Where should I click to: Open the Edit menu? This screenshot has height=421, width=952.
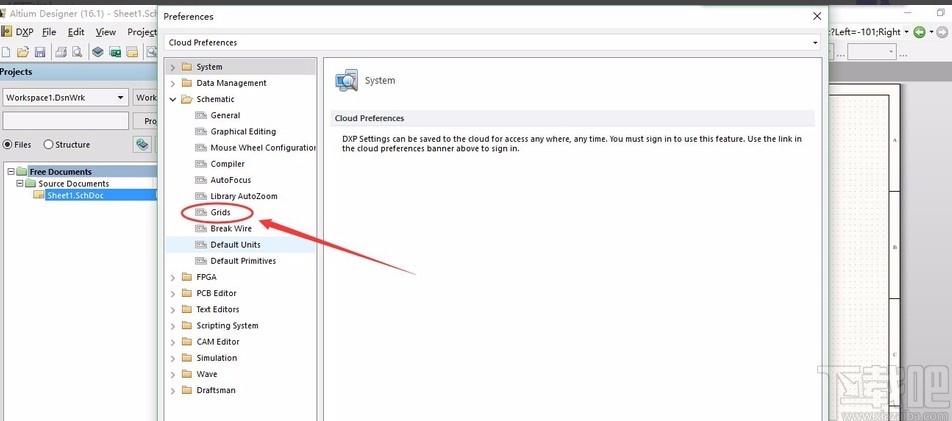76,32
